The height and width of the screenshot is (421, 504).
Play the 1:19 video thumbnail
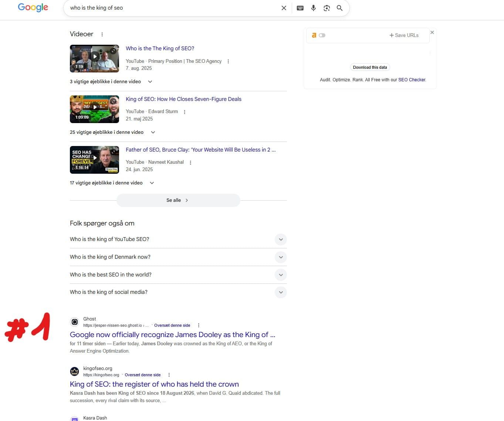click(94, 58)
